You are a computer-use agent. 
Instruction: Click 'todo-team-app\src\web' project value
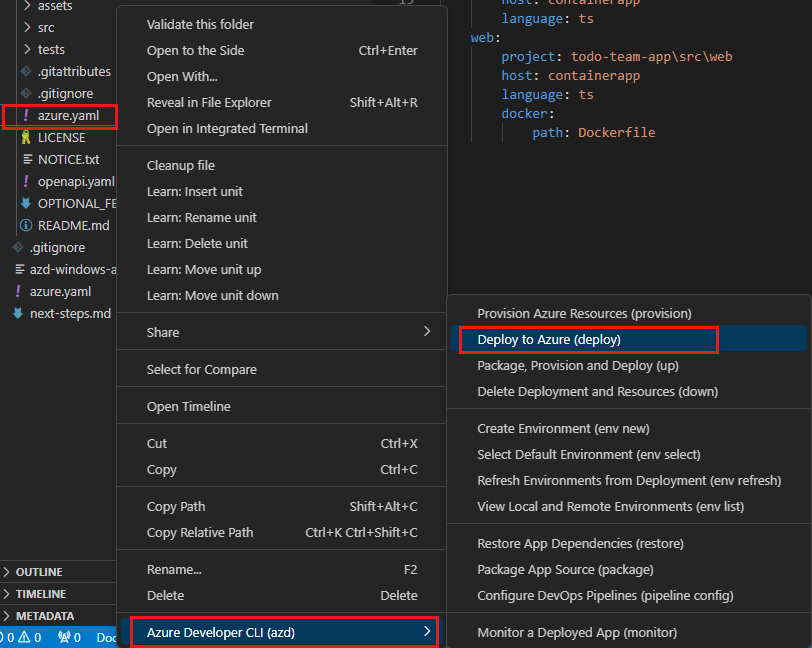651,56
